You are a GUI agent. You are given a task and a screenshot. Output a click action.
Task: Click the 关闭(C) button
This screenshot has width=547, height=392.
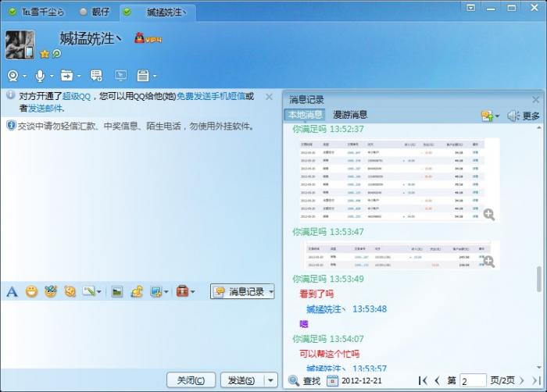coord(191,380)
